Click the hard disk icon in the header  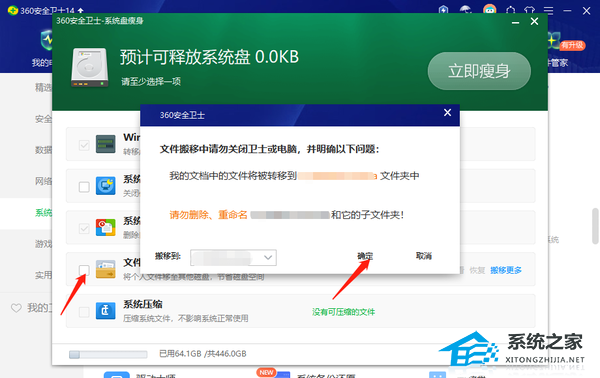pyautogui.click(x=90, y=68)
